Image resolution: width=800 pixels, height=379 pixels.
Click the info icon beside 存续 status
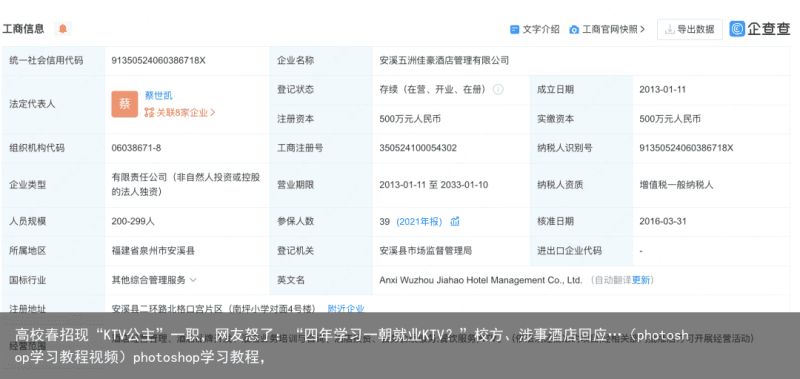point(498,89)
